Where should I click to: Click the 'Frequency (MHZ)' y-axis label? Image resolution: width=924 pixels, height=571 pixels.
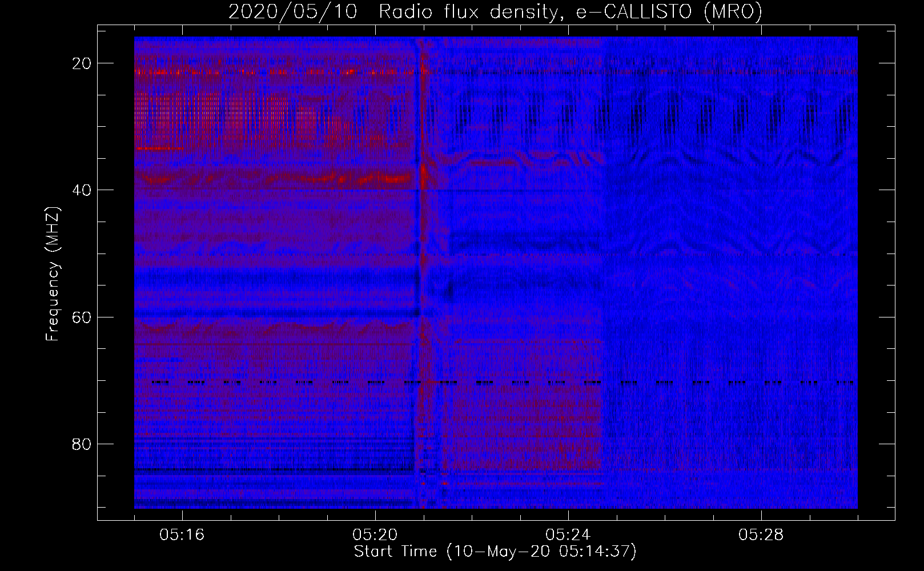pyautogui.click(x=53, y=274)
